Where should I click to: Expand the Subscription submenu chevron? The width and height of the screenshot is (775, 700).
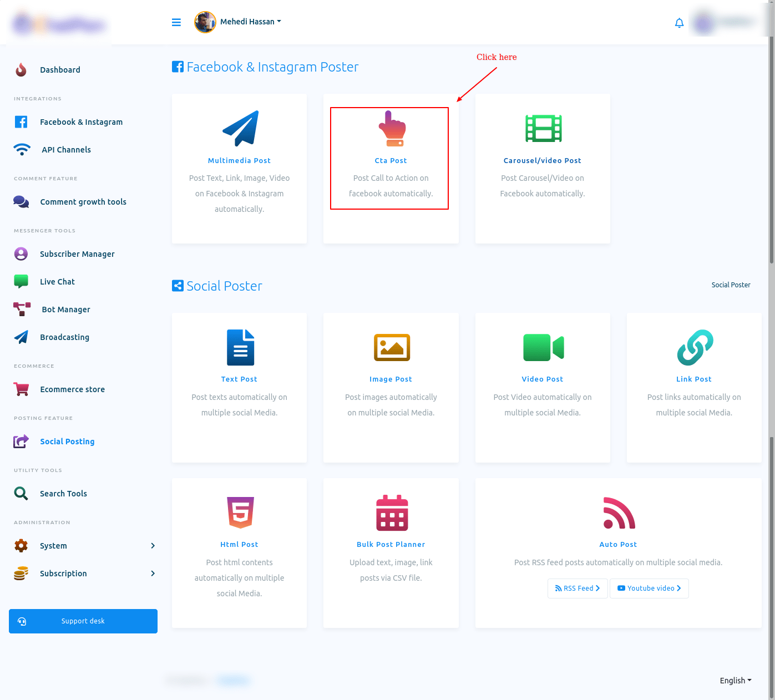[x=153, y=574]
